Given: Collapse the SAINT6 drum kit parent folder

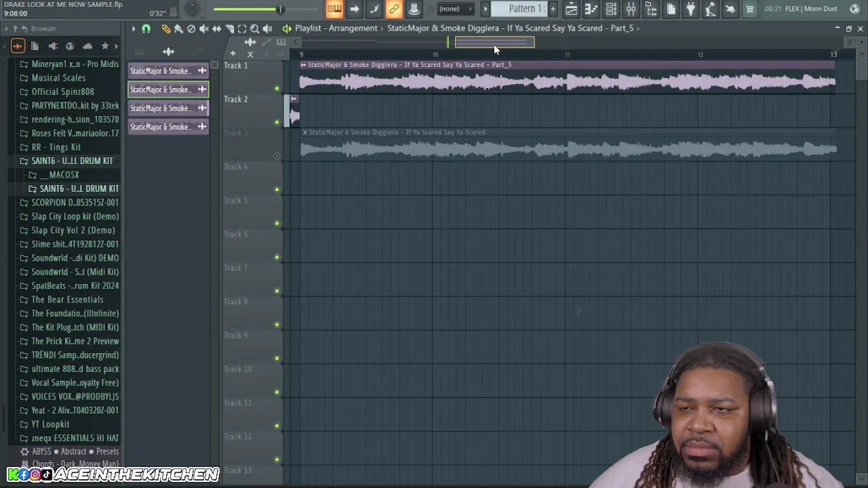Looking at the screenshot, I should tap(72, 161).
